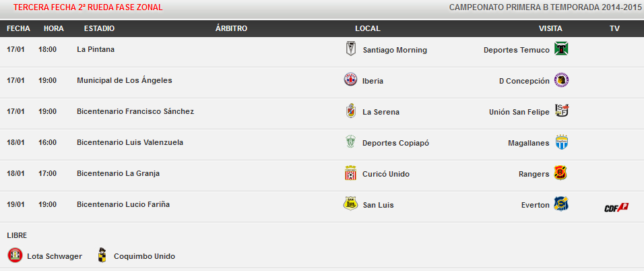
Task: Click the Unión San Felipe badge
Action: click(x=561, y=111)
